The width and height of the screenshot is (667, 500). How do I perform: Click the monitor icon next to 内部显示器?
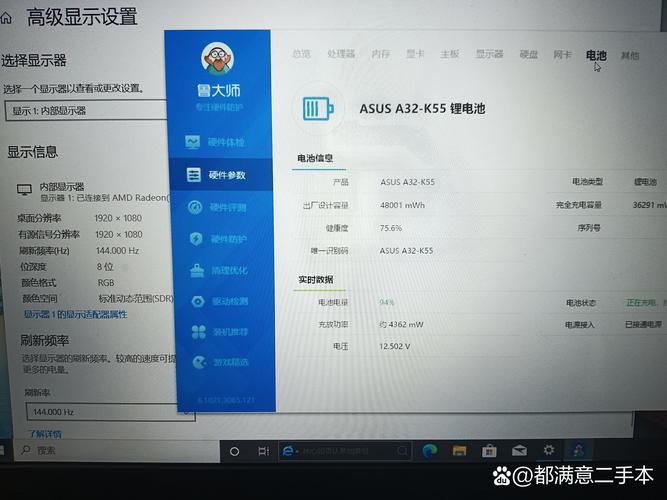(24, 190)
